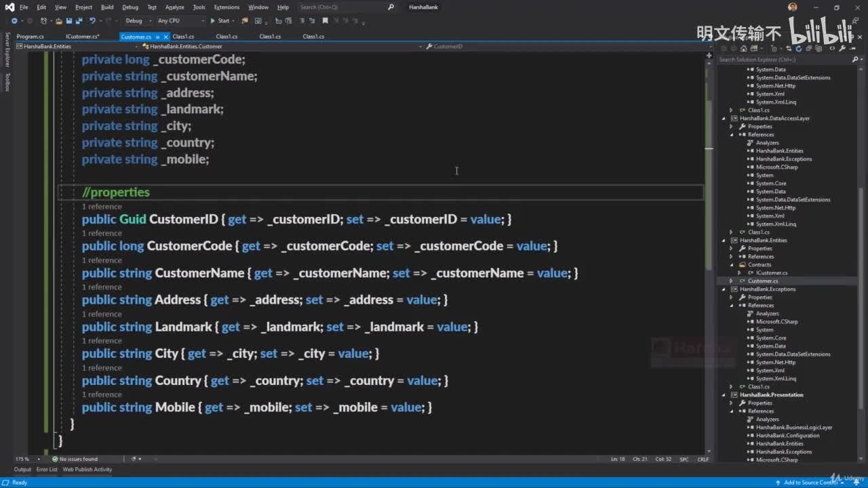
Task: Expand the ICustomer.cs node in Solution Explorer
Action: pos(740,273)
